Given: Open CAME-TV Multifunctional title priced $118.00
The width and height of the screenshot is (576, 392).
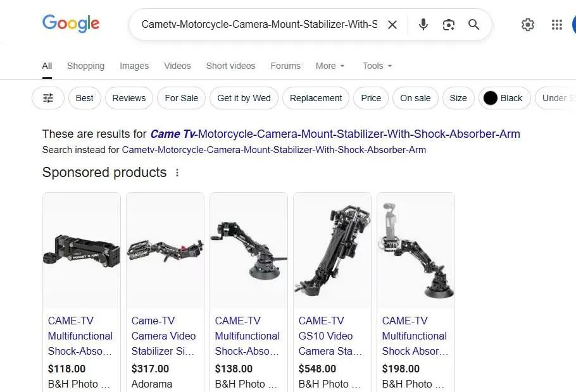Looking at the screenshot, I should click(80, 336).
